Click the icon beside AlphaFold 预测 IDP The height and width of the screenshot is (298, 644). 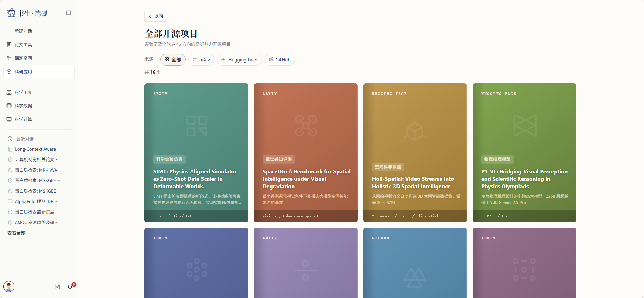pyautogui.click(x=10, y=201)
